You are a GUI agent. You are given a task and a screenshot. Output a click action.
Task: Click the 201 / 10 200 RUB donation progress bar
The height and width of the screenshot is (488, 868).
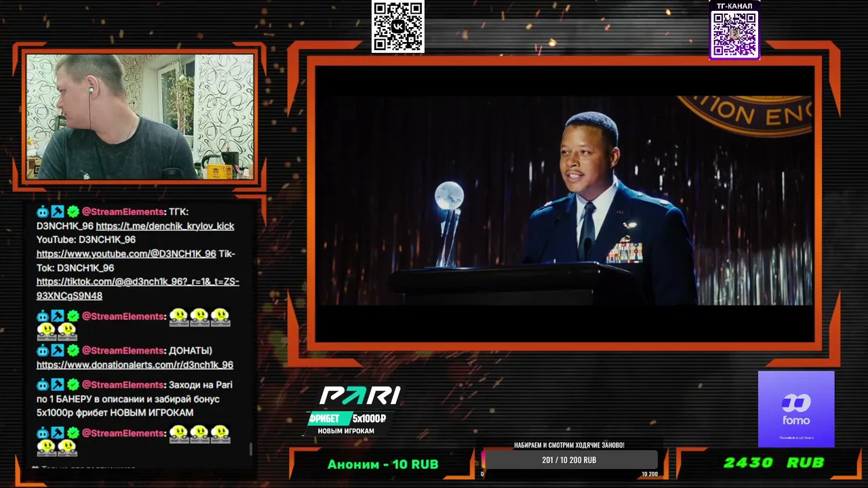(570, 460)
